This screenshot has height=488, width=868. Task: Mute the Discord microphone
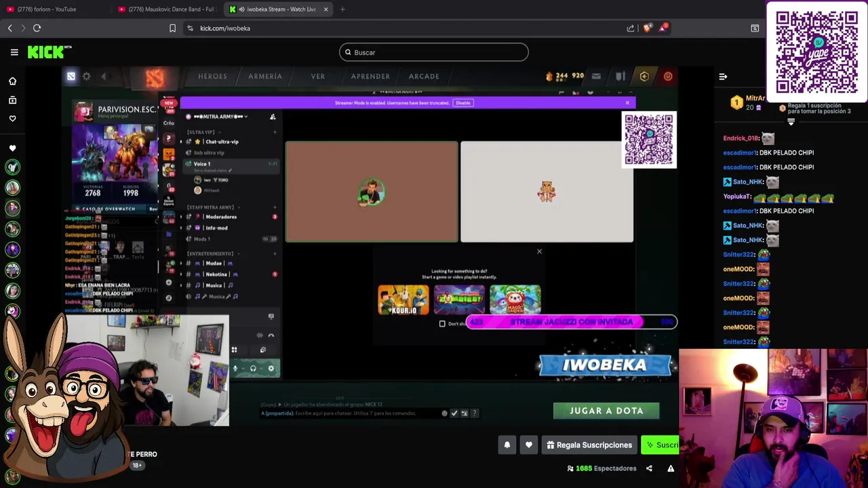[x=235, y=368]
